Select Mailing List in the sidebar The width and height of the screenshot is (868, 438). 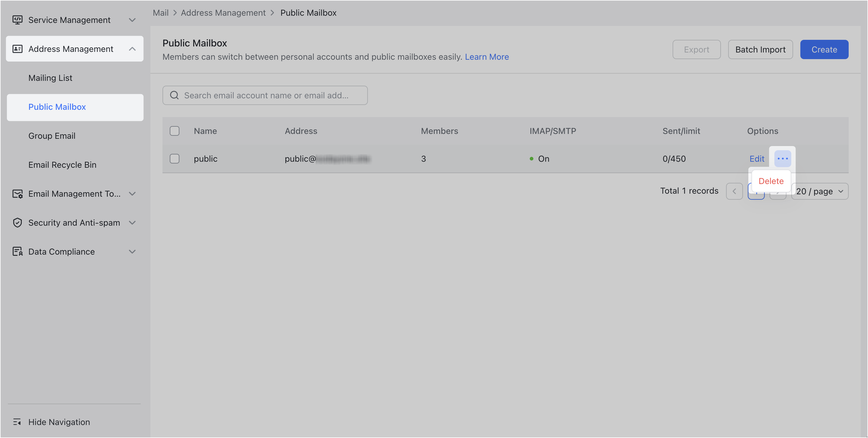click(50, 78)
